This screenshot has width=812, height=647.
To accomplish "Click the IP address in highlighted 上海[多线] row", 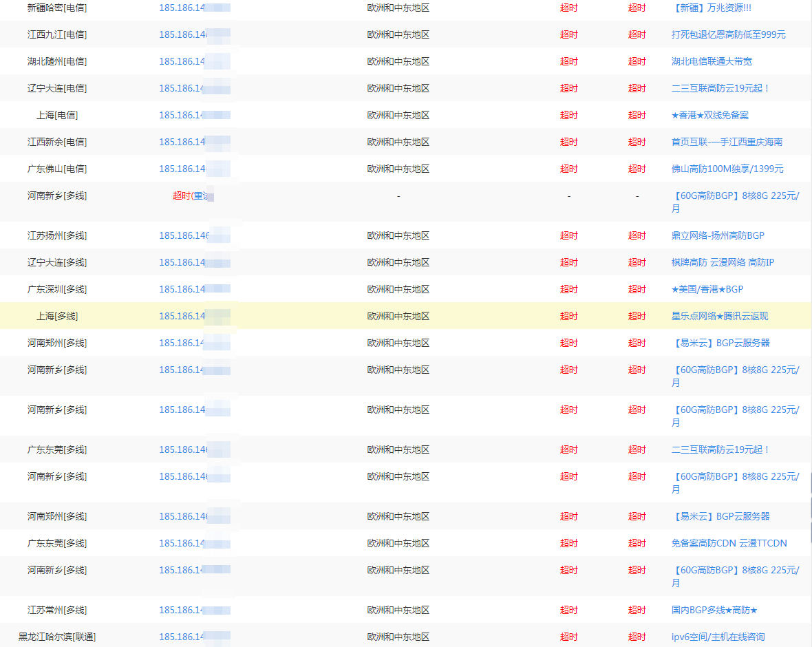I will point(195,316).
